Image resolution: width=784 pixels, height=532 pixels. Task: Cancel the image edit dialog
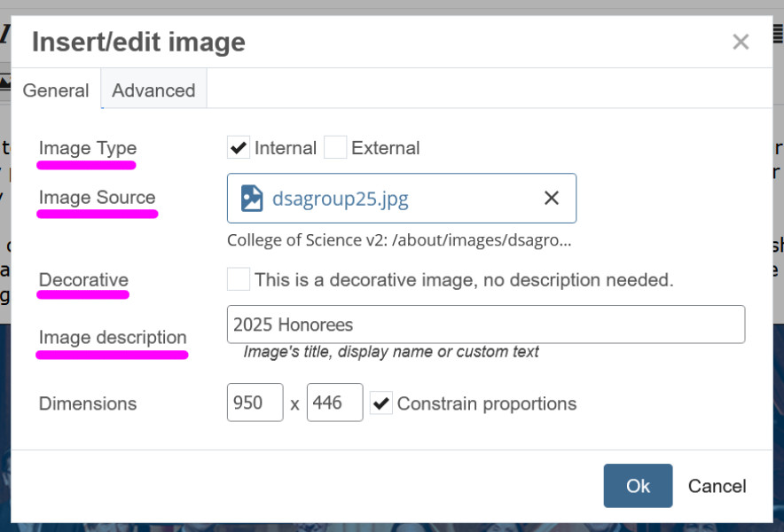click(x=717, y=486)
